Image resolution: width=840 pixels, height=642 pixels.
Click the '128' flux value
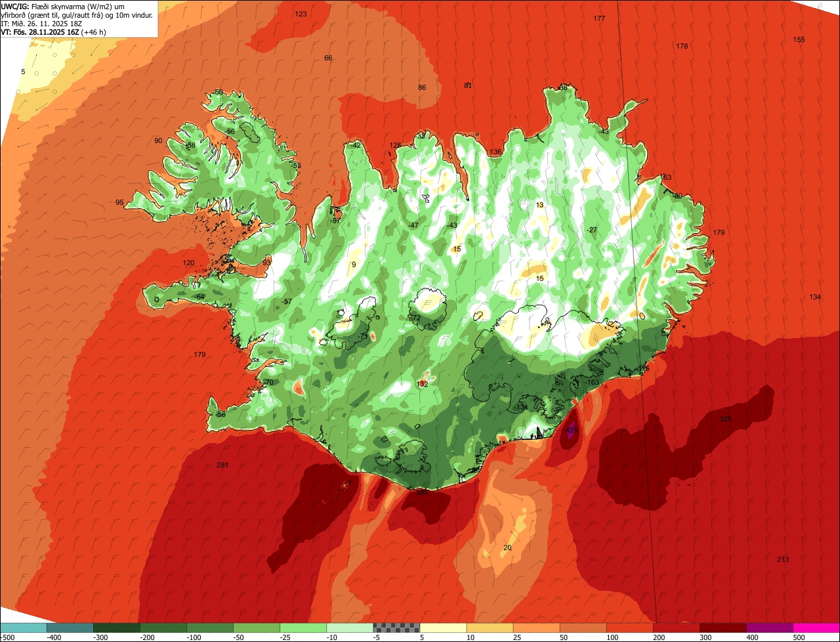click(395, 145)
